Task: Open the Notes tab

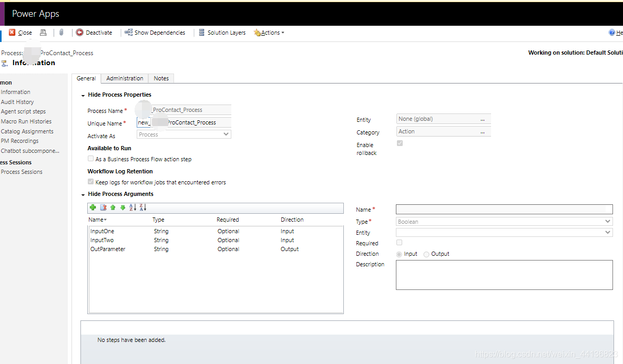Action: pos(161,78)
